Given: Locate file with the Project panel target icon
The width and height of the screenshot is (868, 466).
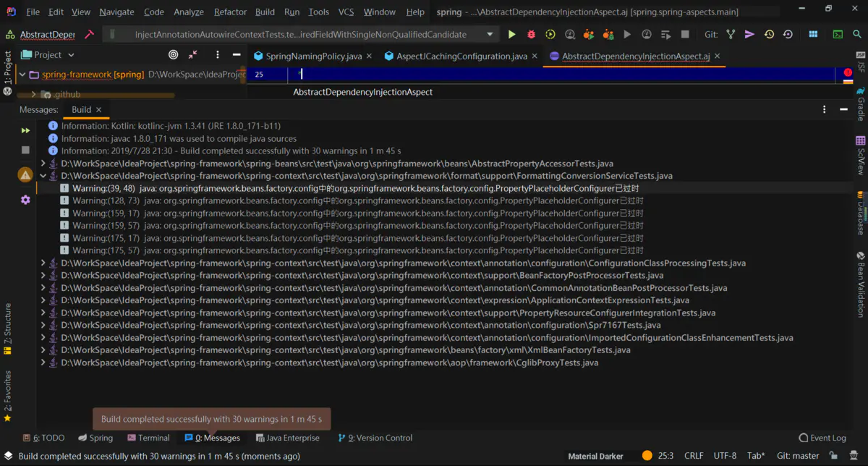Looking at the screenshot, I should click(173, 54).
